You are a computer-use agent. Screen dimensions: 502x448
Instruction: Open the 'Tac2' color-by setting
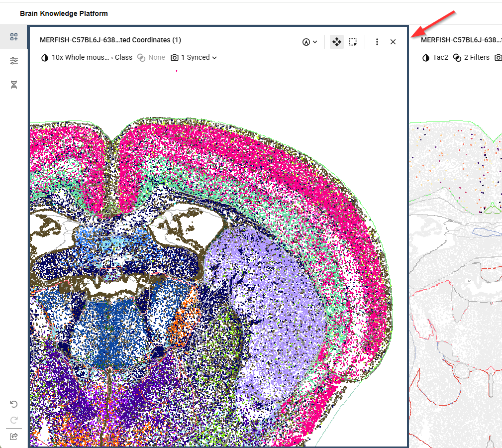[440, 57]
